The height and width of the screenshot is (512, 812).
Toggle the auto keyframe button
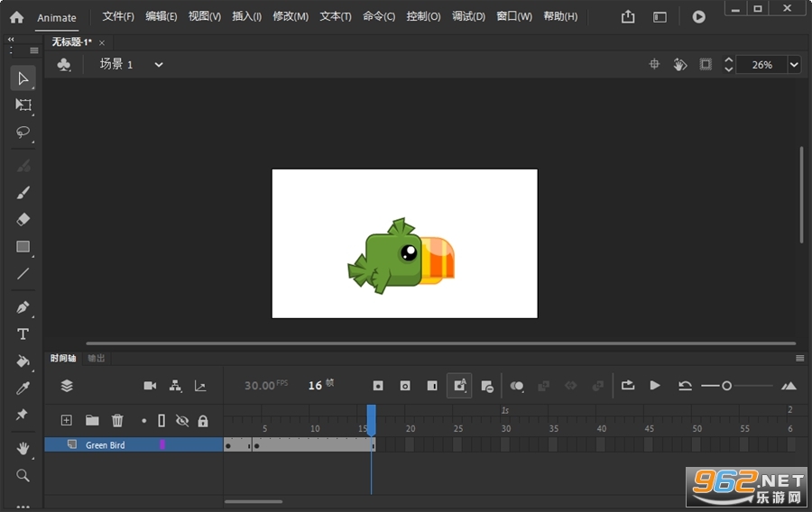pyautogui.click(x=459, y=386)
